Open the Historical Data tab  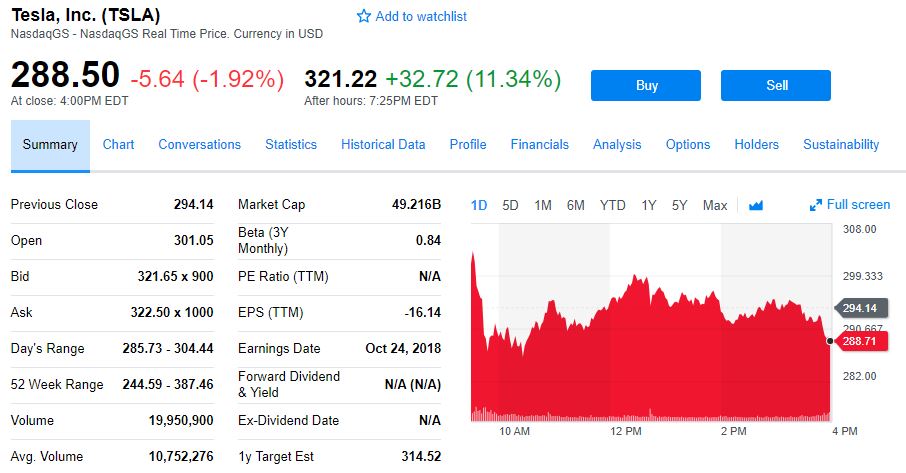click(x=383, y=145)
